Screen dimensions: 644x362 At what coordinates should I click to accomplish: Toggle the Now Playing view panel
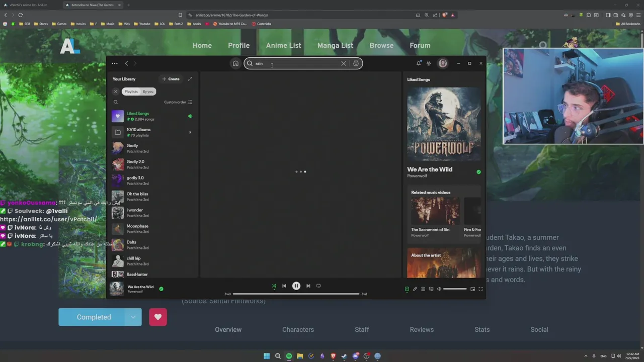(407, 289)
